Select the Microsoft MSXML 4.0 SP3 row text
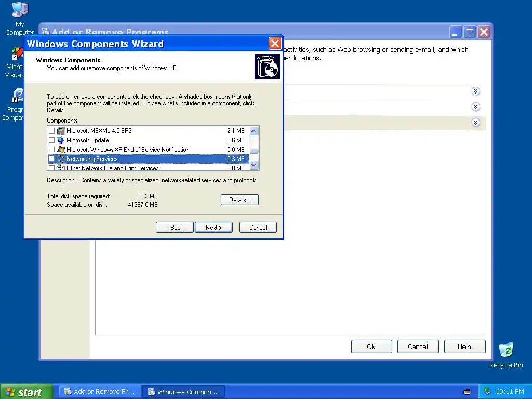This screenshot has height=399, width=532. point(99,130)
